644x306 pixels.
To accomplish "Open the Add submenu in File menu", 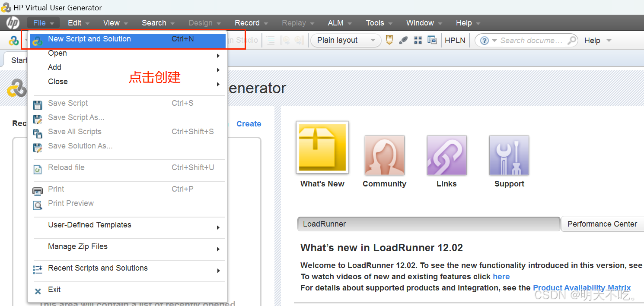I will coord(128,68).
